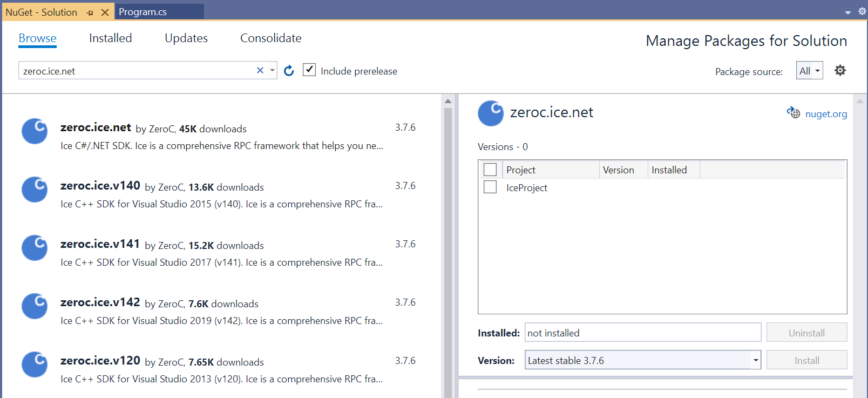Clear the search box text
This screenshot has width=868, height=398.
tap(260, 70)
